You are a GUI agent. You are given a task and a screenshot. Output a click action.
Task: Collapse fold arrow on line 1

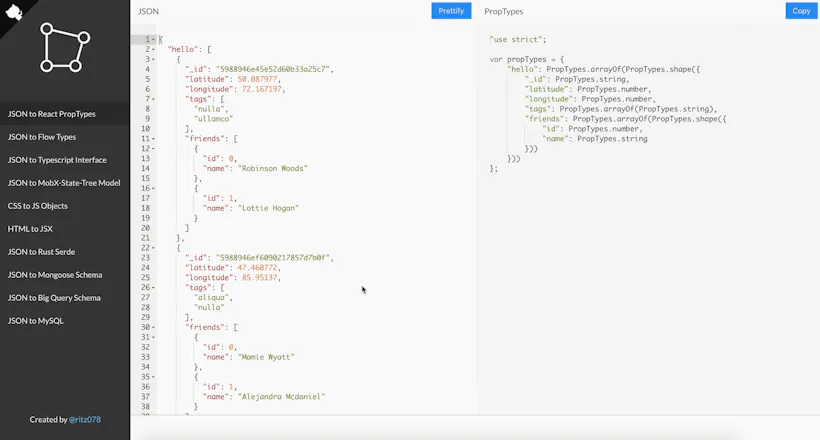153,40
